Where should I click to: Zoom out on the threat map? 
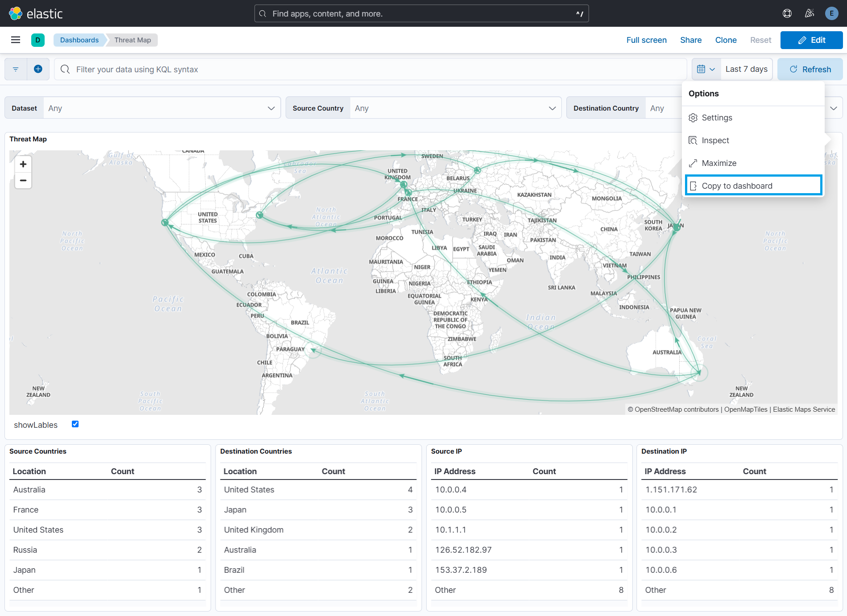click(23, 180)
